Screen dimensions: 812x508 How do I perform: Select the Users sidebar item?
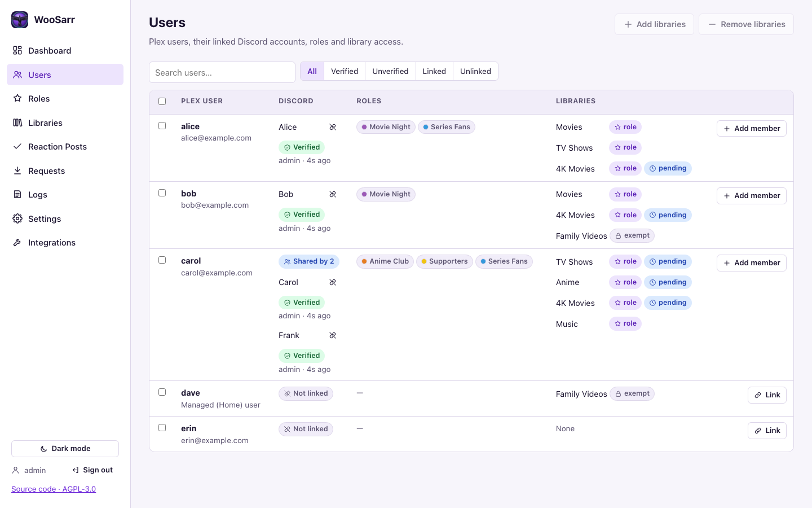[x=65, y=75]
